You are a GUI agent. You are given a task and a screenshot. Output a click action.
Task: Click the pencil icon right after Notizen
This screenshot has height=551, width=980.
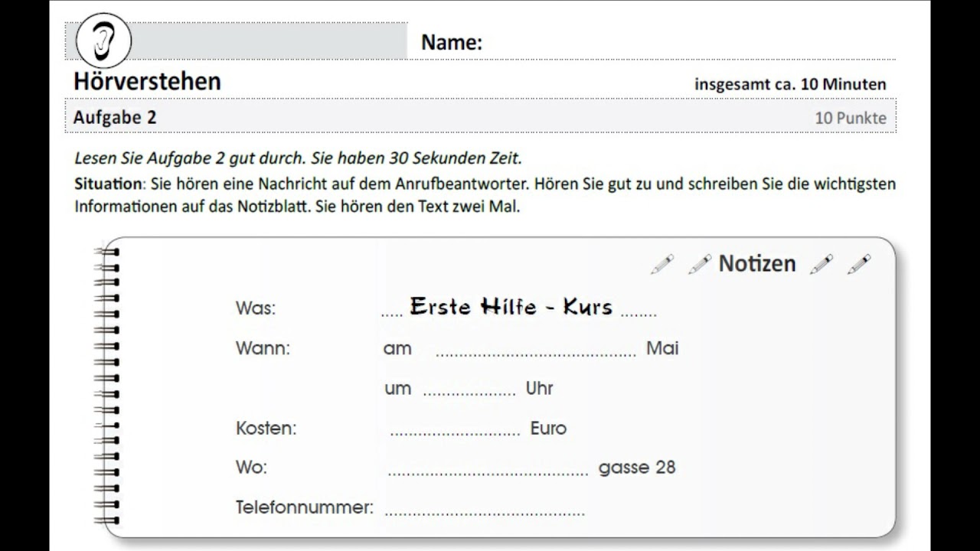822,264
